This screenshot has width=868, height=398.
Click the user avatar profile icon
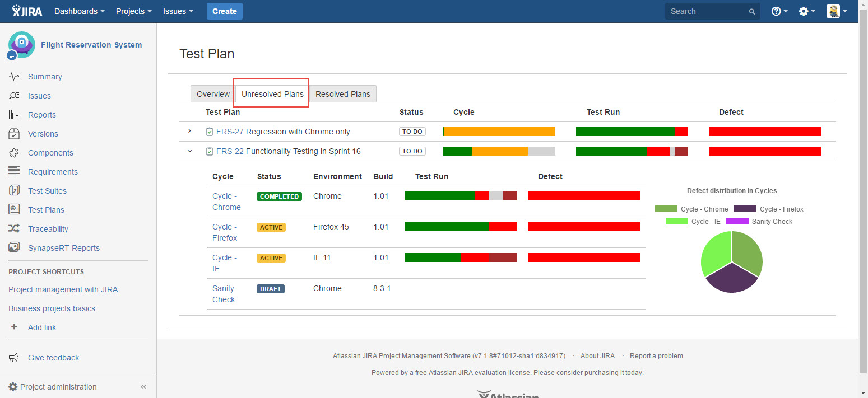[833, 11]
